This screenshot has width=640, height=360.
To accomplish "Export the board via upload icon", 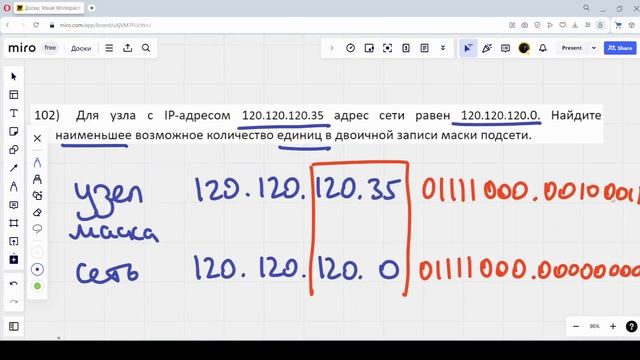I will tap(128, 48).
